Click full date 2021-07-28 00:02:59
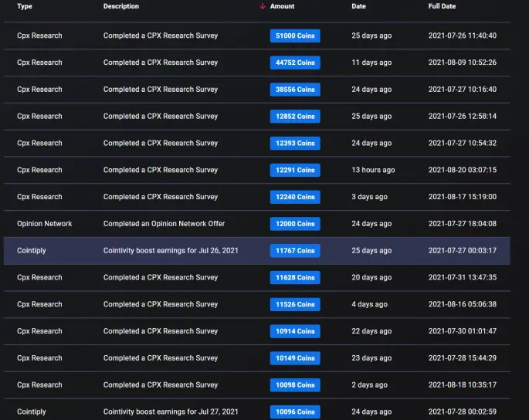This screenshot has width=529, height=420. pos(463,412)
